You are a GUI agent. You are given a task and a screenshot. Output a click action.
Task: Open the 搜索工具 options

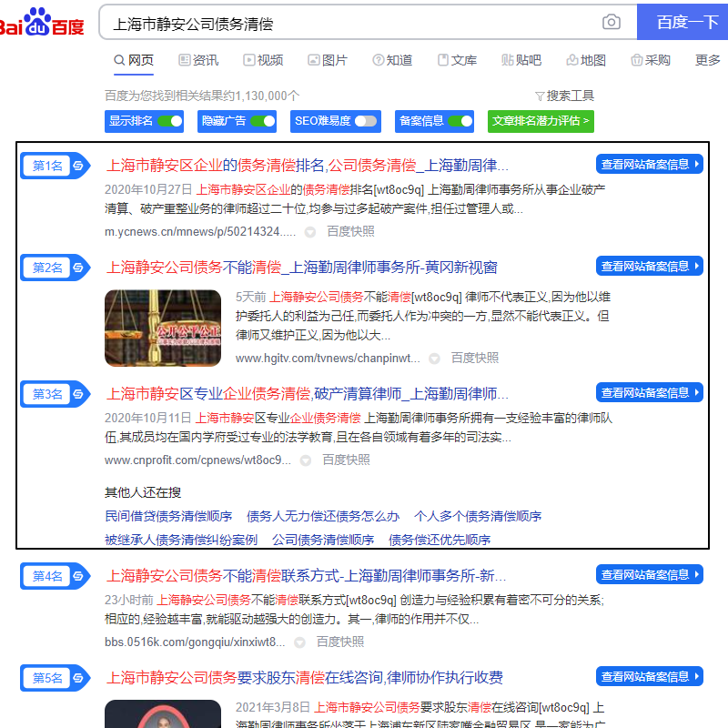[564, 96]
